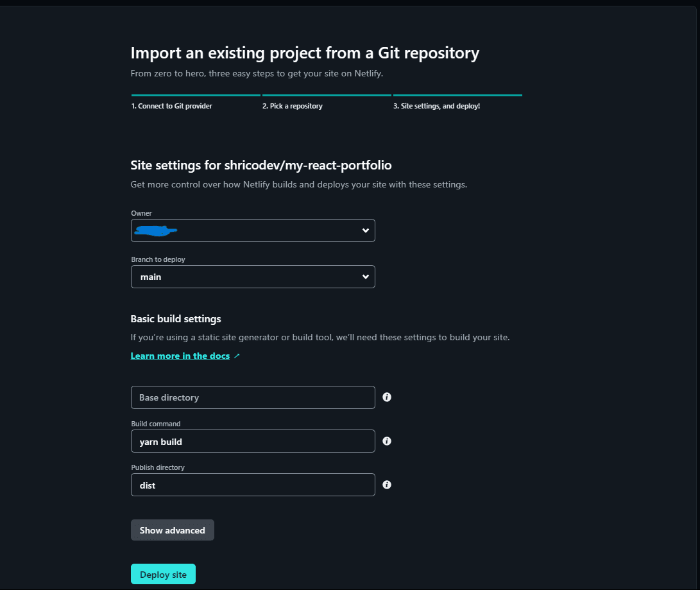Click the Branch to deploy label text

click(x=158, y=259)
